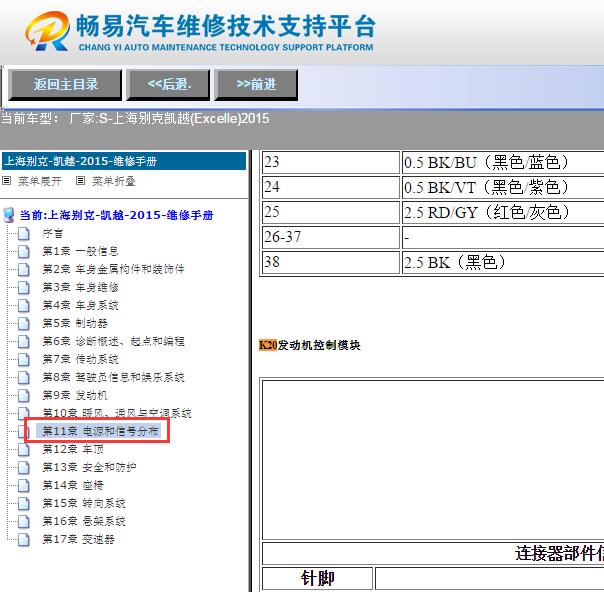
Task: Click the 当前车型 vehicle info text
Action: point(135,118)
